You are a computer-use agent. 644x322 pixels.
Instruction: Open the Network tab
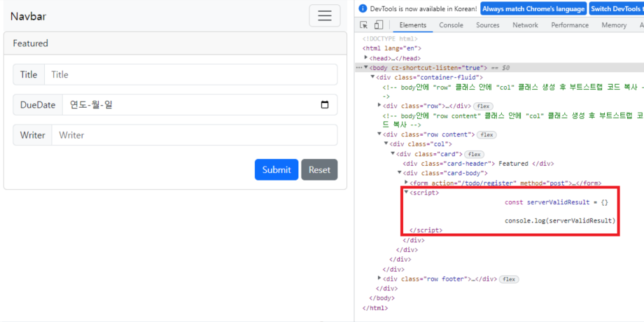(525, 25)
